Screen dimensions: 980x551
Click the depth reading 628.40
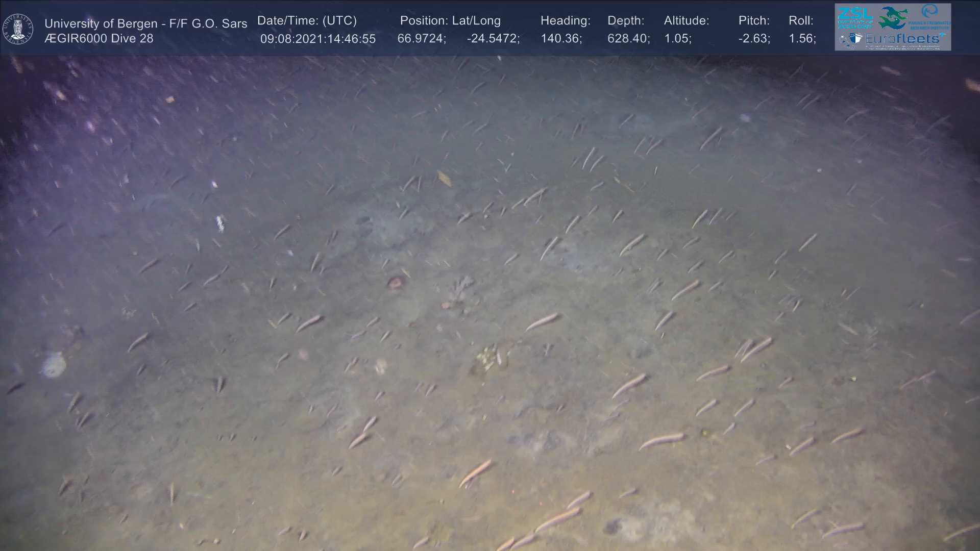[x=628, y=39]
